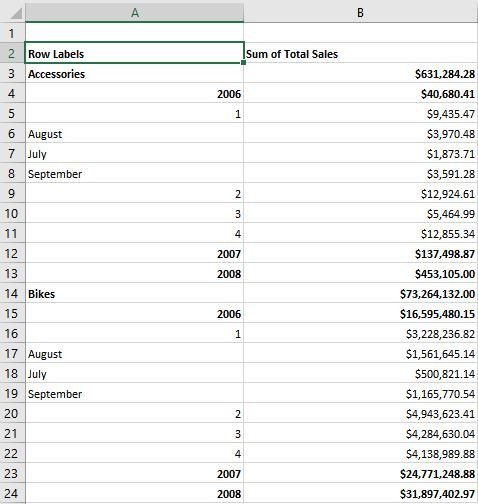Viewport: 478px width, 504px height.
Task: Select the Accessories category cell
Action: pyautogui.click(x=134, y=73)
